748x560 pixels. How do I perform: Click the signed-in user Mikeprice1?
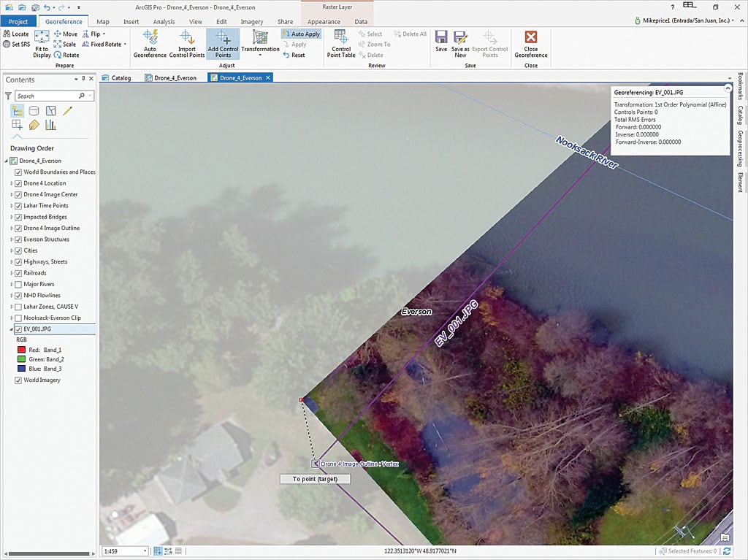click(x=685, y=20)
